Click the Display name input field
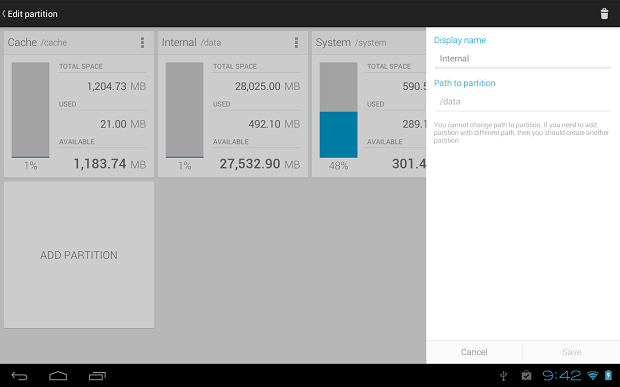The image size is (620, 387). coord(523,59)
